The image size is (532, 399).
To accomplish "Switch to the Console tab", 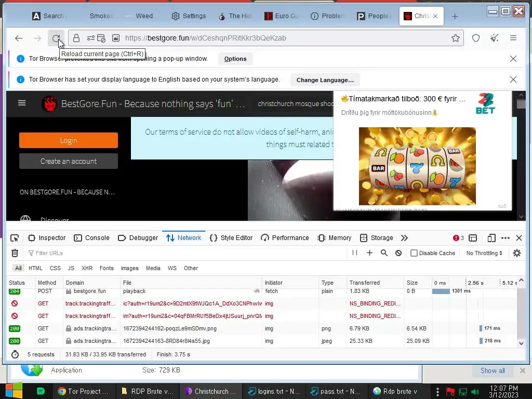I will [x=91, y=238].
